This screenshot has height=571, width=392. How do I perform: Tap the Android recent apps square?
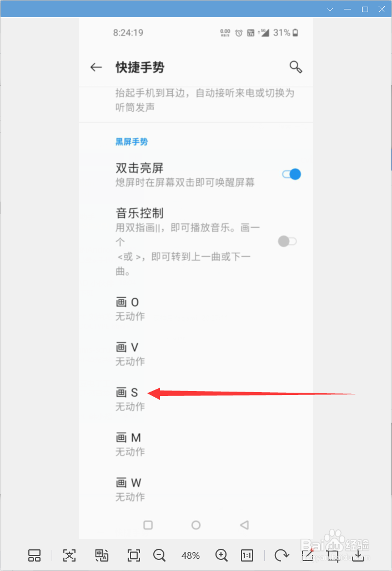(148, 525)
